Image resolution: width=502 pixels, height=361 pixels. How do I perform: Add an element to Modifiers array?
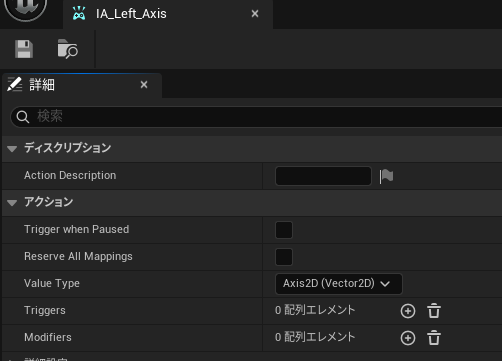(408, 338)
